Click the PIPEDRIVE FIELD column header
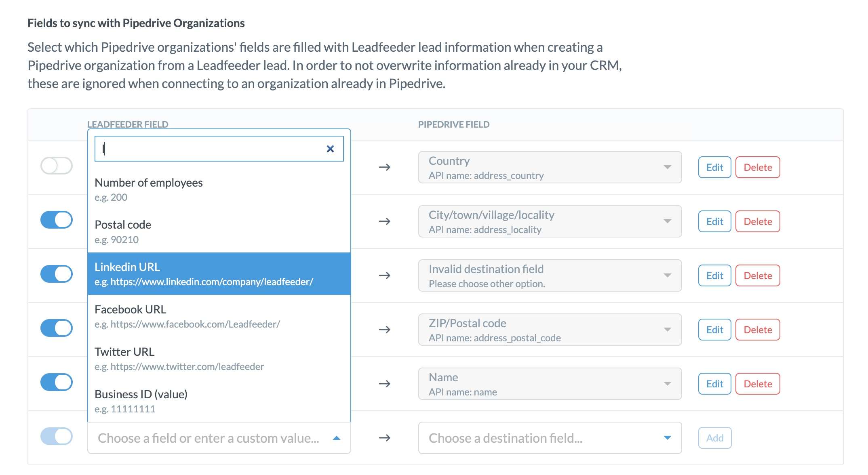This screenshot has height=475, width=868. [454, 124]
